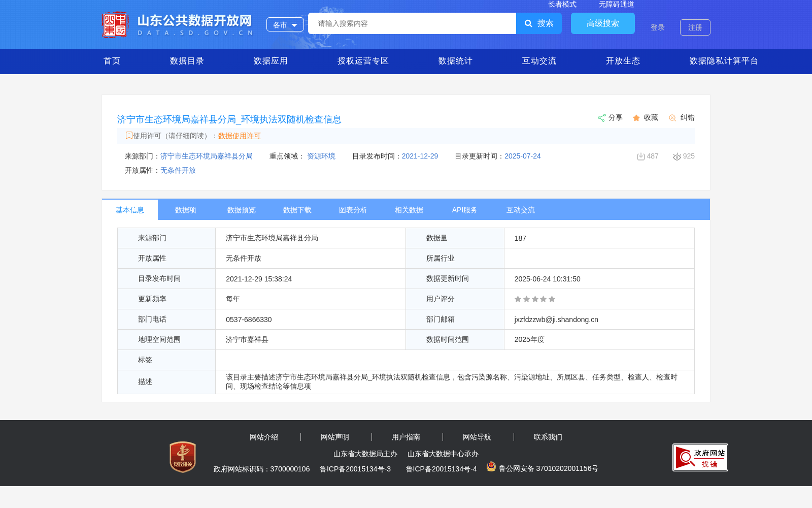
Task: Click the dataset title 环境执法双随机检查信息
Action: tap(229, 119)
